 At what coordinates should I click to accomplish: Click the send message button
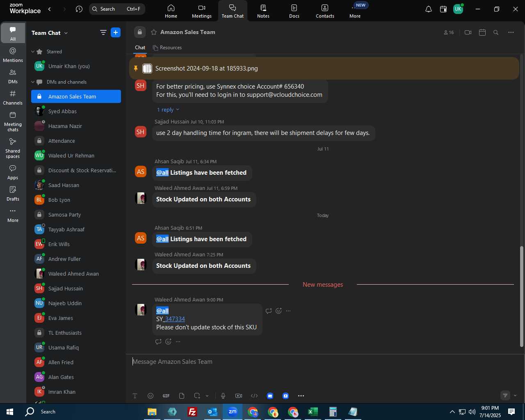coord(505,395)
